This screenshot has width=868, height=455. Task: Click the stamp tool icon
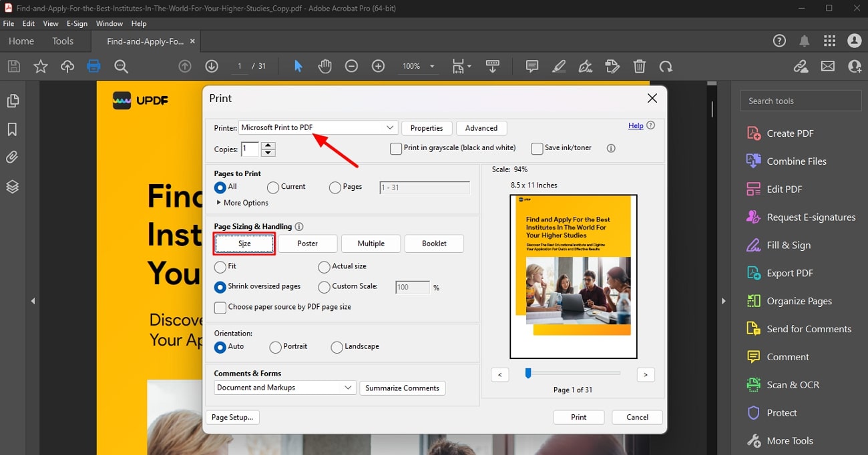pos(612,66)
